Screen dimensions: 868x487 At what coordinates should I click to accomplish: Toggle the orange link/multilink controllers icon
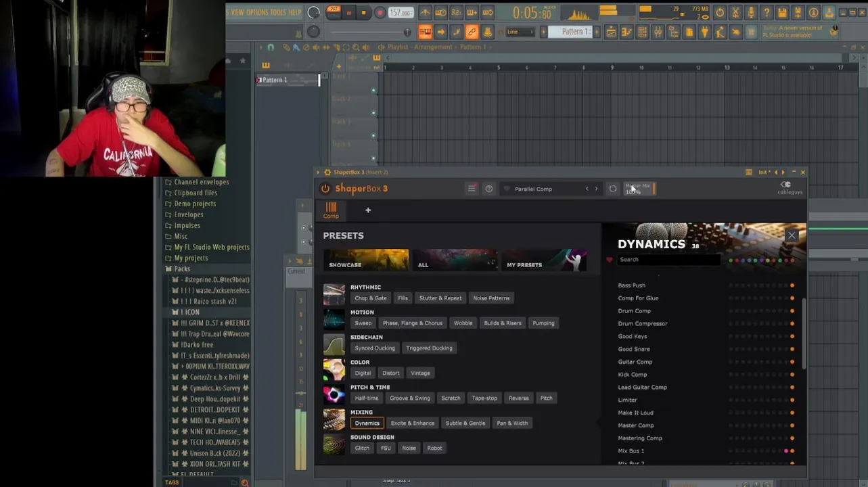pos(472,32)
